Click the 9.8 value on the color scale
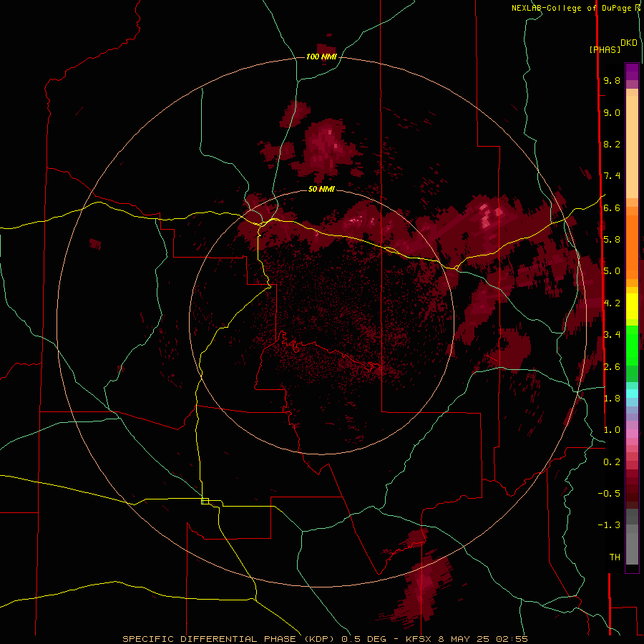 click(612, 80)
